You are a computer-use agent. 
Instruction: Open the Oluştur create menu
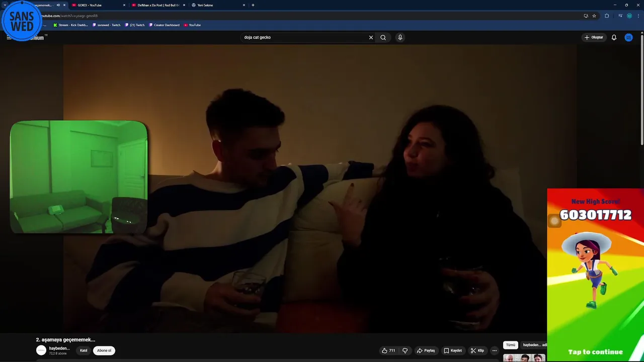[594, 37]
